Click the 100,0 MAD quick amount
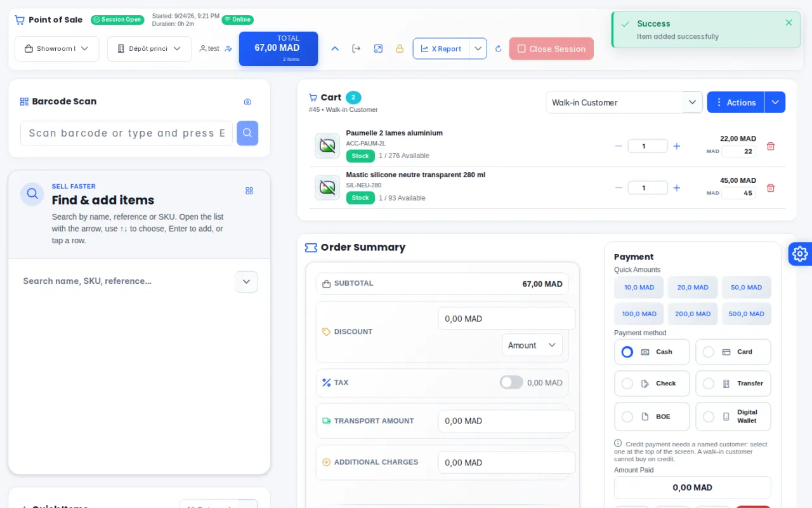 [639, 314]
